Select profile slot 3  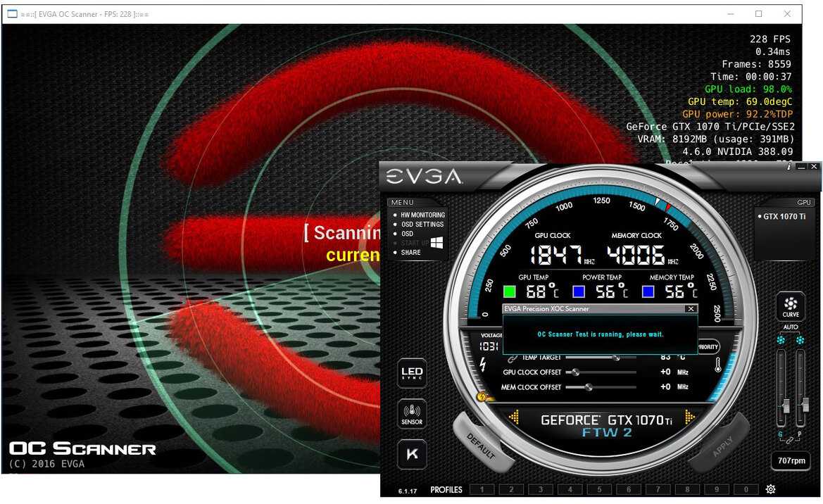click(541, 489)
